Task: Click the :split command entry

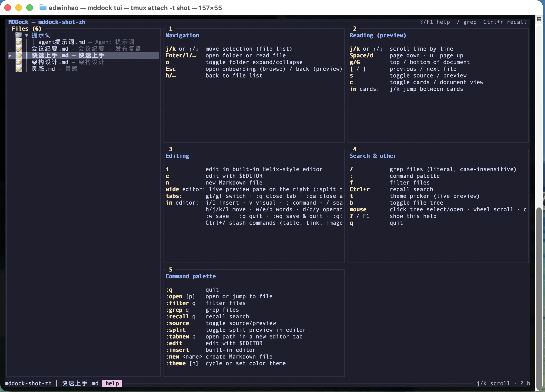Action: point(235,330)
